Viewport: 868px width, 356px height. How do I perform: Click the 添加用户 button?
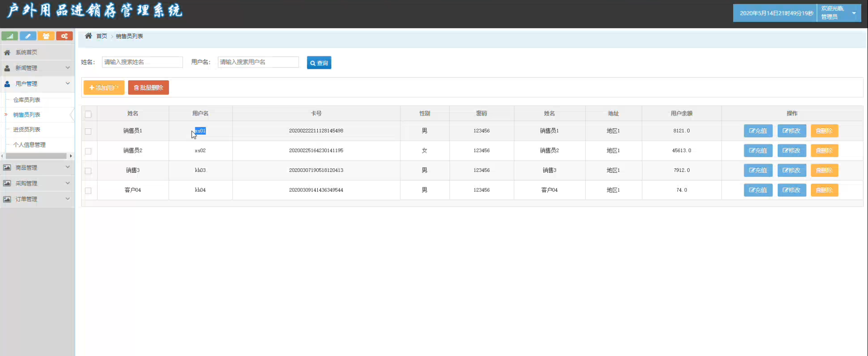(104, 88)
